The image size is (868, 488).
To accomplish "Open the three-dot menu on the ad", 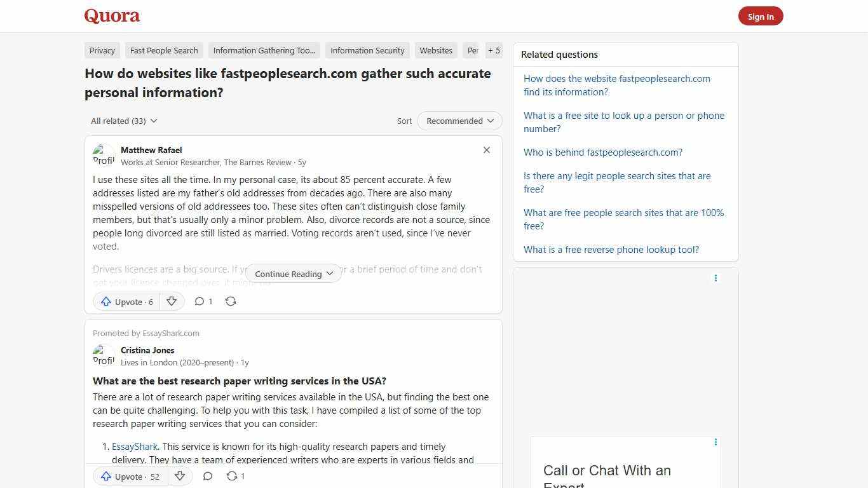I will [x=715, y=278].
